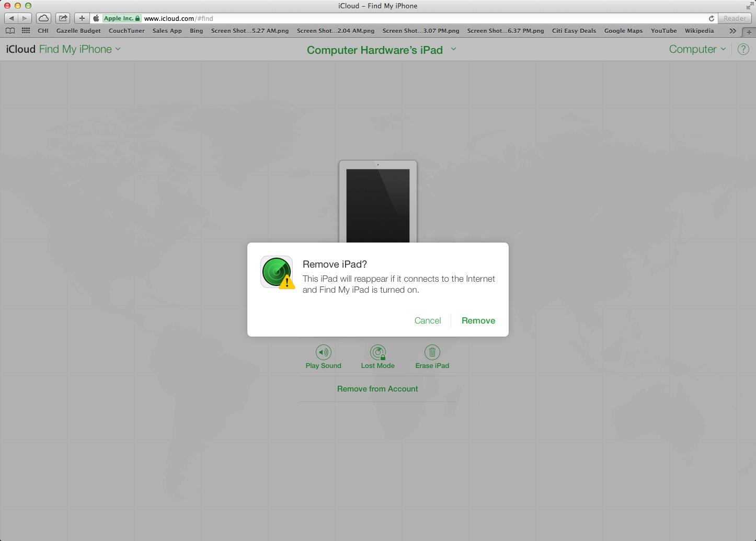
Task: Open the Citi Easy Deals bookmark
Action: (574, 31)
